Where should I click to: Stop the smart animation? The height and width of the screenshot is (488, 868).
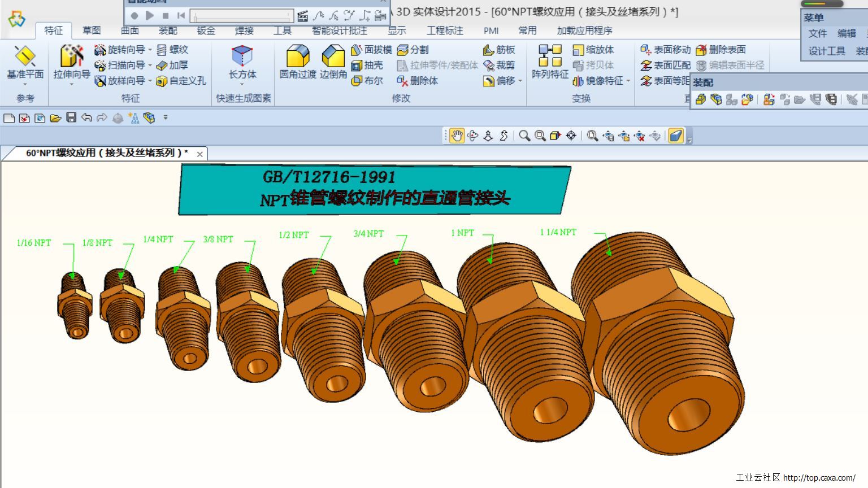click(x=166, y=16)
